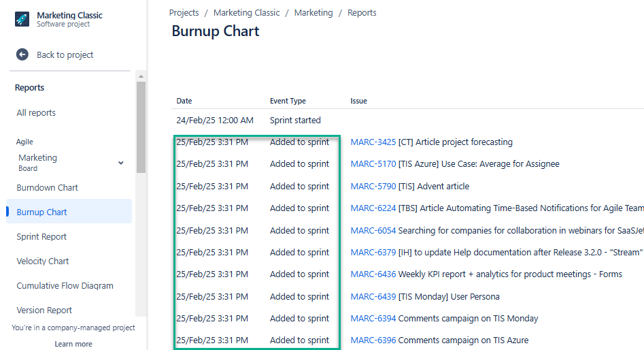
Task: Click Projects in the breadcrumb
Action: click(184, 13)
